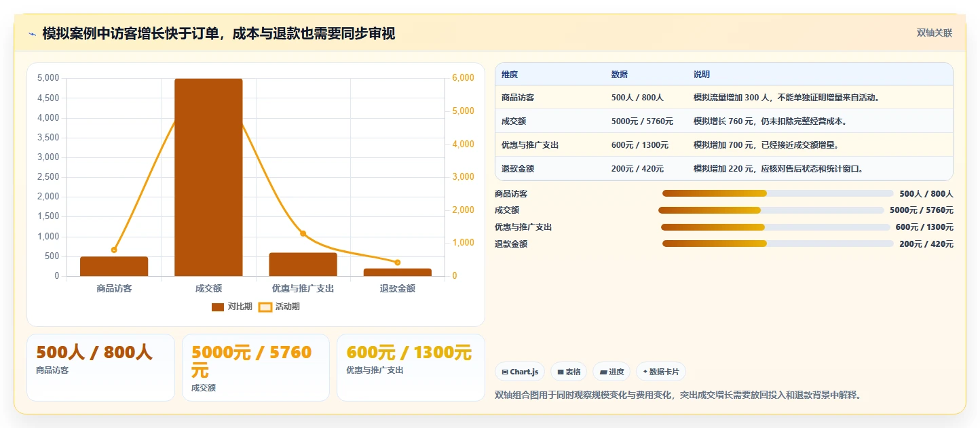Select the 进度 chip
Viewport: 980px width, 428px height.
[611, 372]
